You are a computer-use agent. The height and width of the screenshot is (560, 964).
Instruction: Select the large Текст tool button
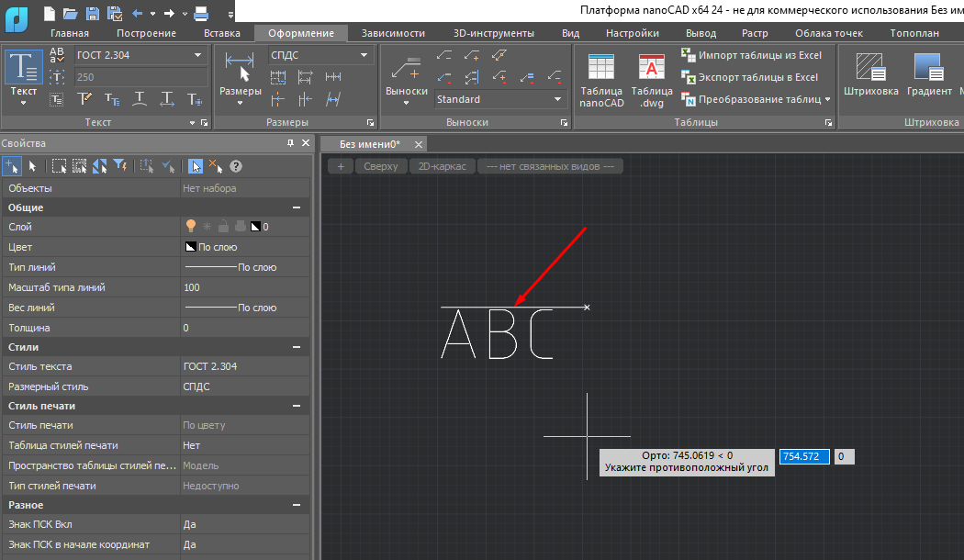(x=23, y=76)
